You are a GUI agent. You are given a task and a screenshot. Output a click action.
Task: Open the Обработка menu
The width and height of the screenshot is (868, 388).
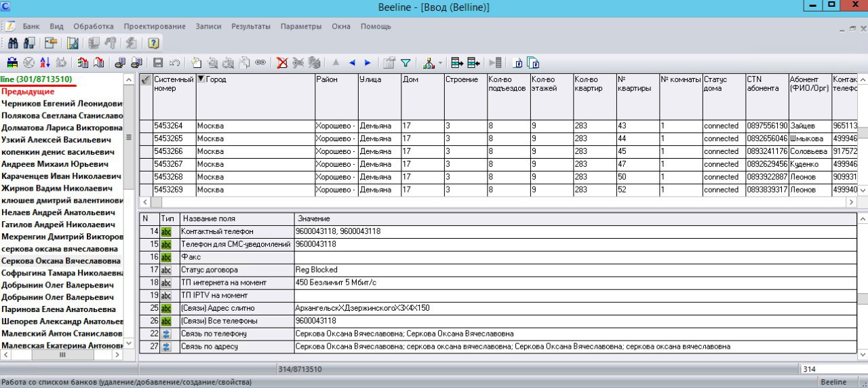click(x=94, y=26)
